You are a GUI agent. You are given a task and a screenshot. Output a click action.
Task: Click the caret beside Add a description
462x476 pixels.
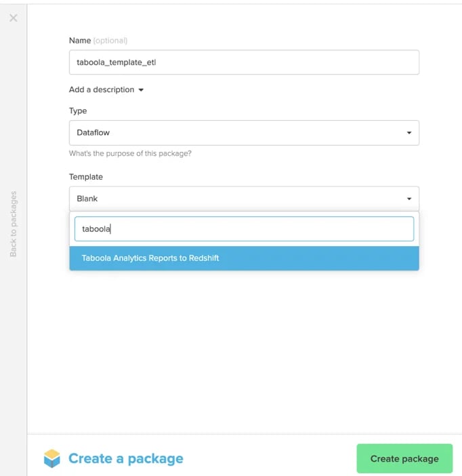(141, 90)
